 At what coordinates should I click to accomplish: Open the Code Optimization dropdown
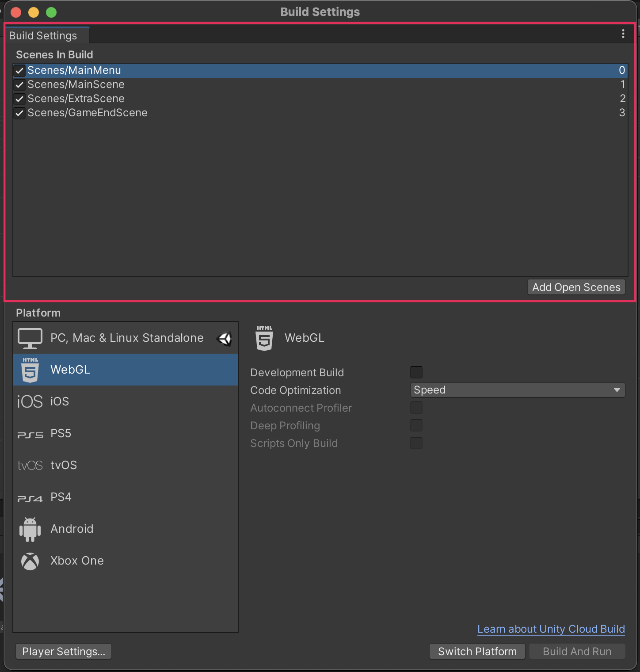pos(518,390)
